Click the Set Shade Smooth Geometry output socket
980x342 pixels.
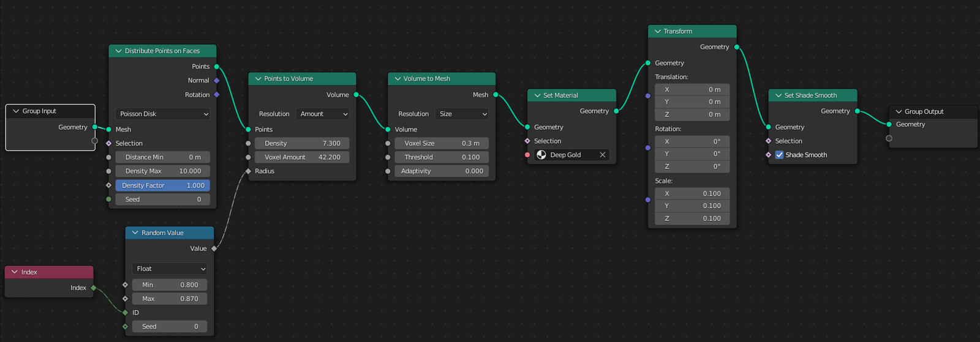(858, 111)
